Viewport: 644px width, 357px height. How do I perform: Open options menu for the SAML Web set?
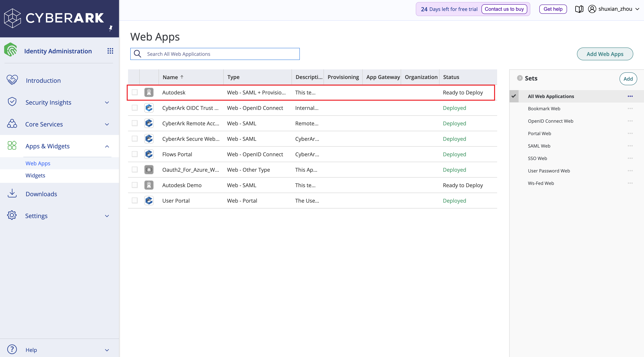pyautogui.click(x=630, y=146)
